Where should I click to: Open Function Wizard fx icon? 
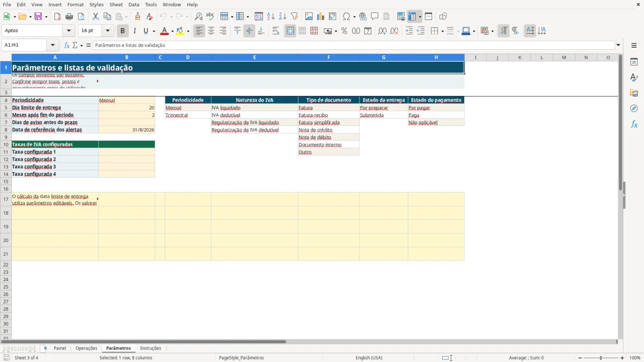(67, 45)
